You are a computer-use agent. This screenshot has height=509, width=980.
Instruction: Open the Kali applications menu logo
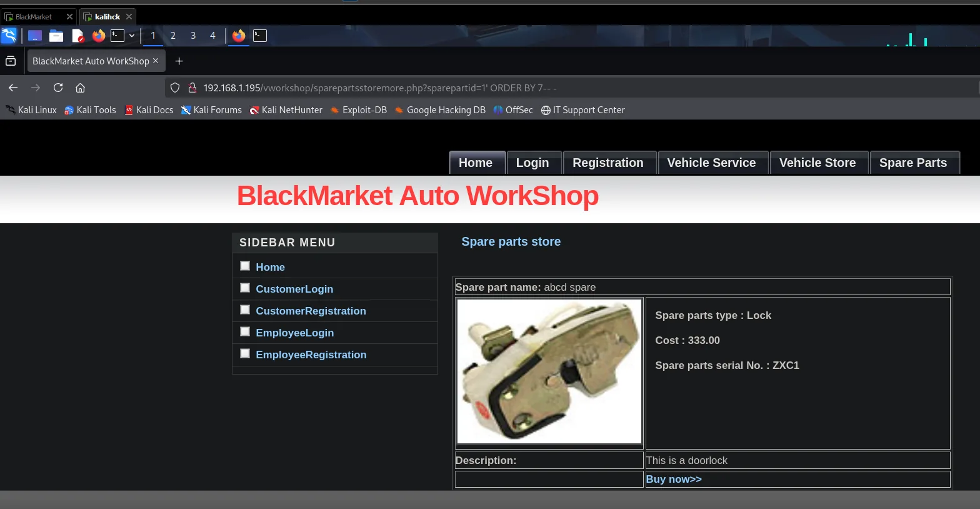pos(9,36)
